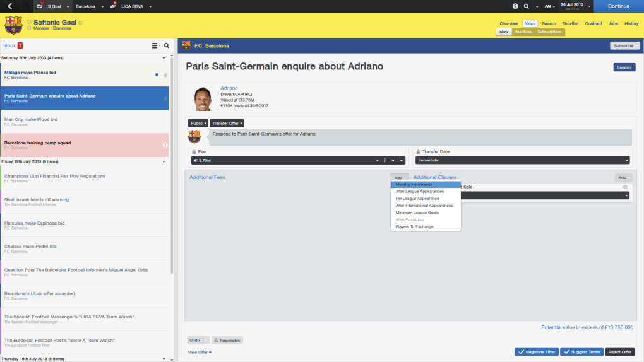Open the transfers arrows icon with badge 2
This screenshot has width=644, height=362.
tap(114, 6)
